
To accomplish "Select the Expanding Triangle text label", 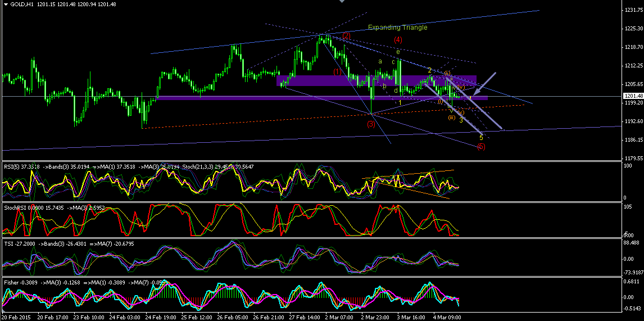I will pyautogui.click(x=397, y=28).
